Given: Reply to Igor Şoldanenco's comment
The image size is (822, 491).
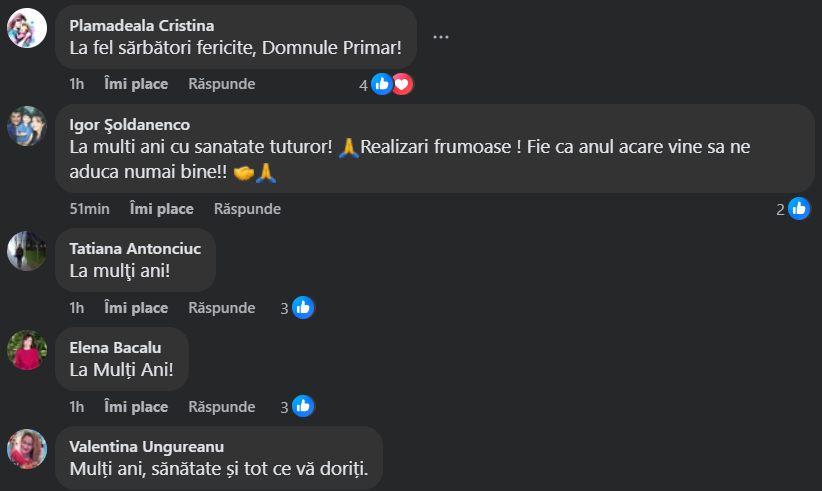Looking at the screenshot, I should (x=247, y=209).
